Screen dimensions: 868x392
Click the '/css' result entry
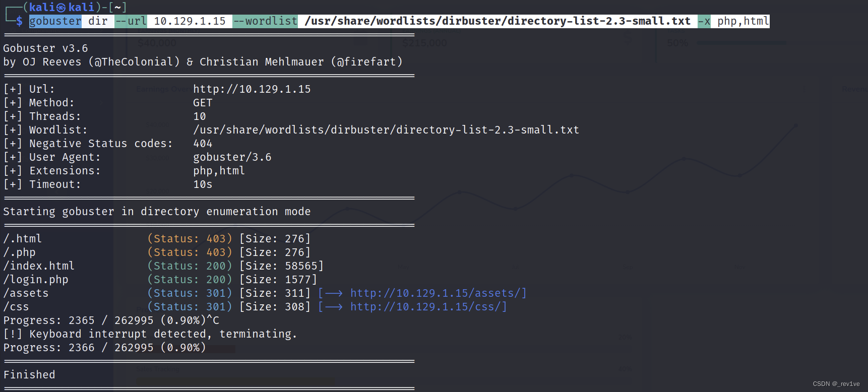click(16, 307)
